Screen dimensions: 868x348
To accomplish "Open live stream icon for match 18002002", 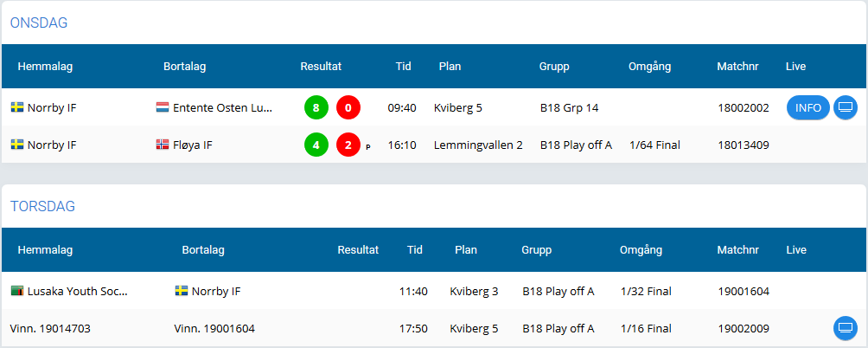I will point(845,107).
